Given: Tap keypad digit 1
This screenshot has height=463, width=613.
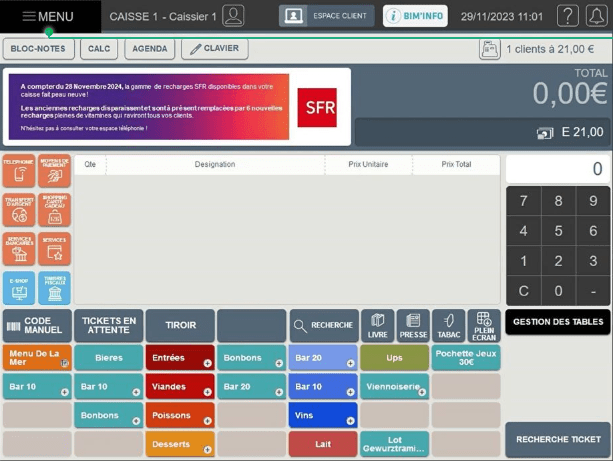Looking at the screenshot, I should pos(523,261).
